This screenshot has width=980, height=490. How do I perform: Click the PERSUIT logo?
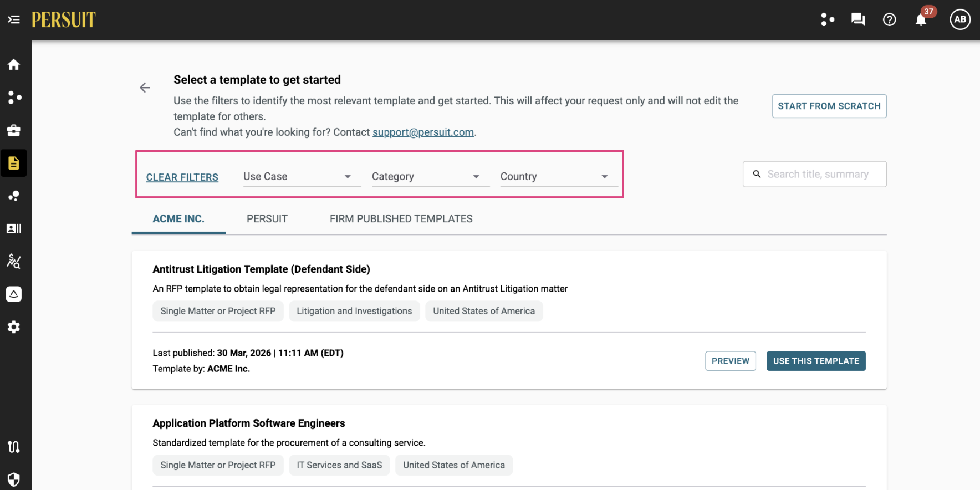[64, 20]
